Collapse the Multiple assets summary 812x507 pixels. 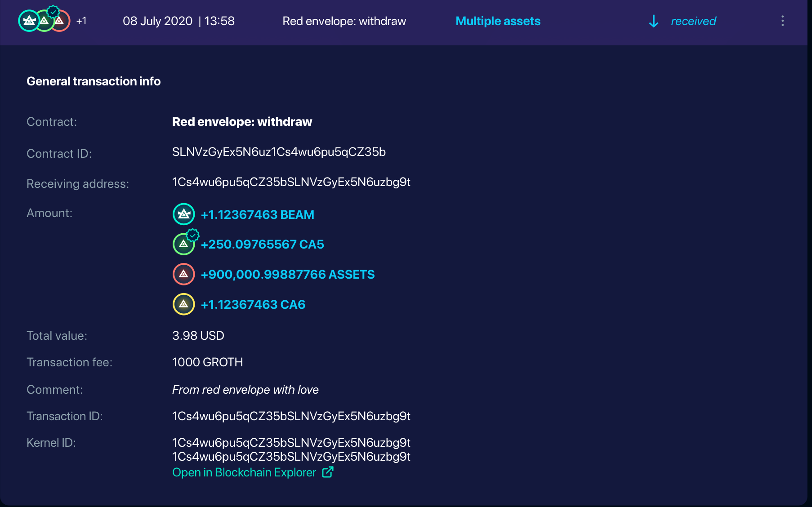[498, 21]
